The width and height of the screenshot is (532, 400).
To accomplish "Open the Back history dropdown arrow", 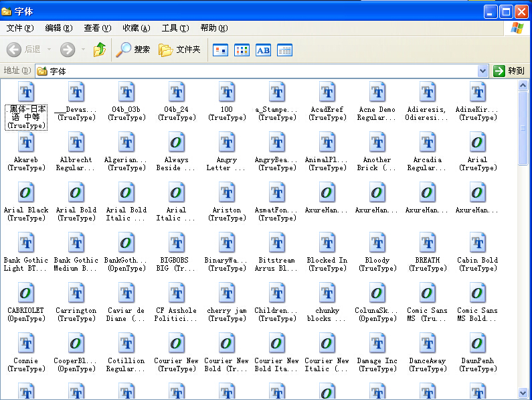I will point(48,50).
